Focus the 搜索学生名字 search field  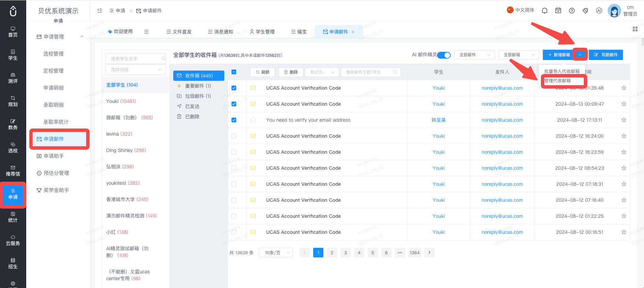pyautogui.click(x=136, y=58)
